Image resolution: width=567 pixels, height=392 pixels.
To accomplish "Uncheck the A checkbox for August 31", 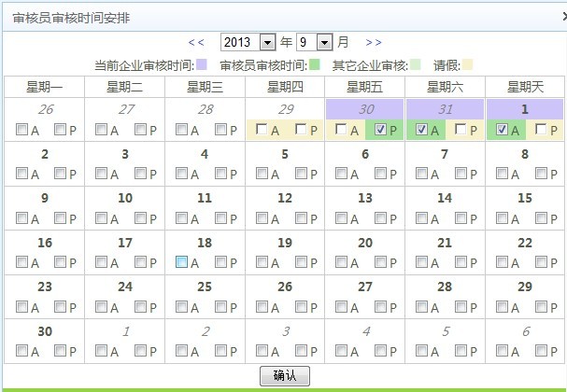I will click(421, 129).
